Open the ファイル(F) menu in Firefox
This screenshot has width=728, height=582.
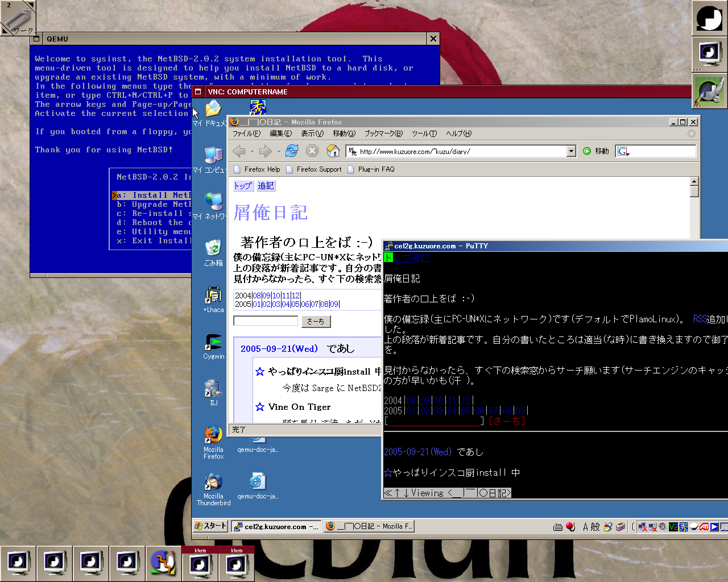pyautogui.click(x=246, y=134)
